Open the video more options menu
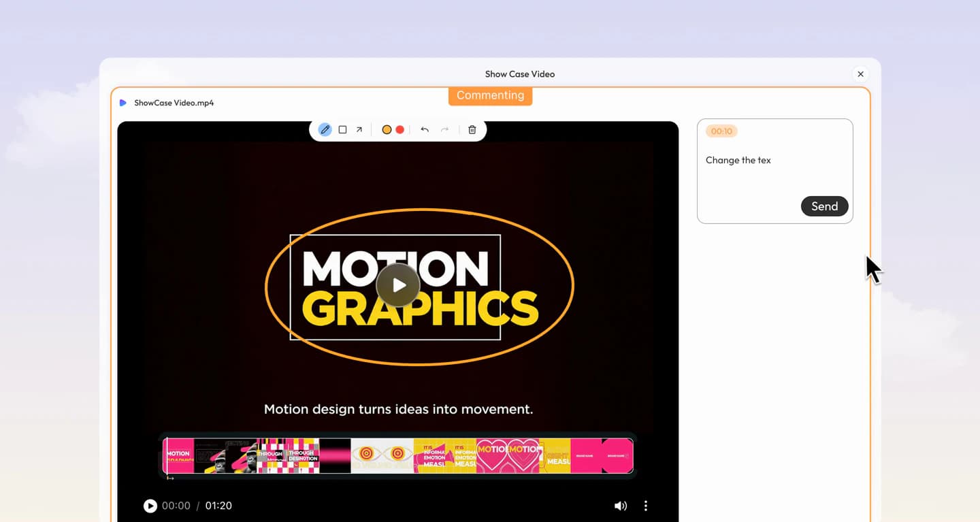 (x=646, y=506)
